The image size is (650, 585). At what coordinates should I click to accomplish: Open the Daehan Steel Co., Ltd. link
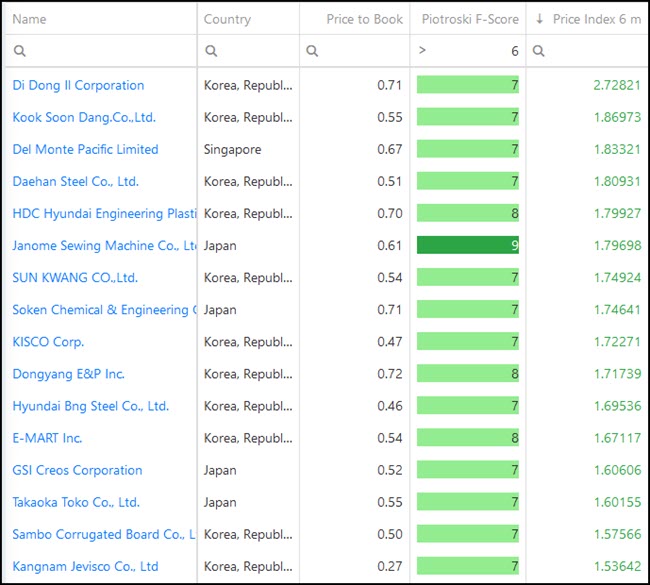(75, 182)
